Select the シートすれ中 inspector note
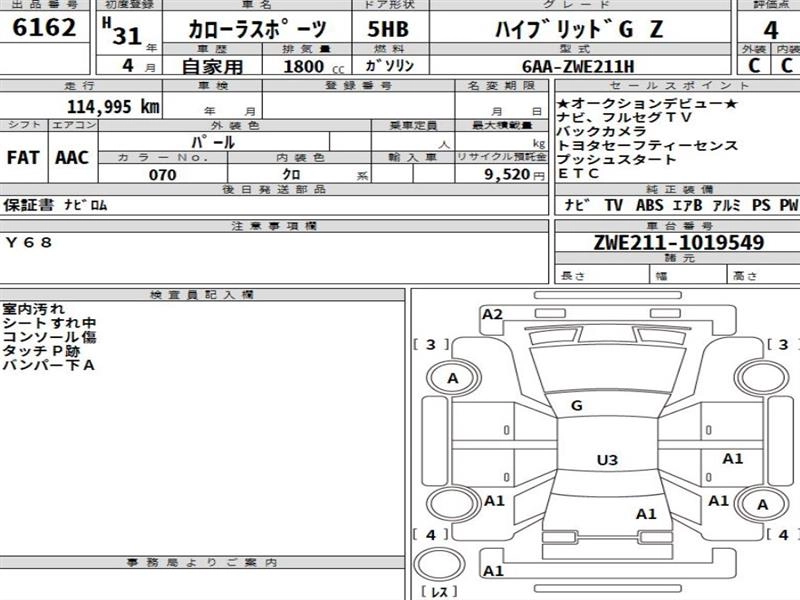Viewport: 800px width, 600px height. point(49,323)
